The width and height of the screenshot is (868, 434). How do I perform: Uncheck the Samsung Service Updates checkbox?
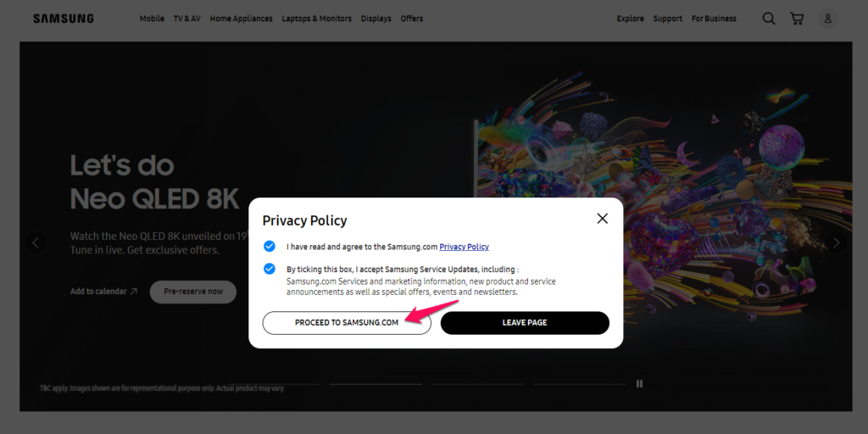tap(270, 269)
